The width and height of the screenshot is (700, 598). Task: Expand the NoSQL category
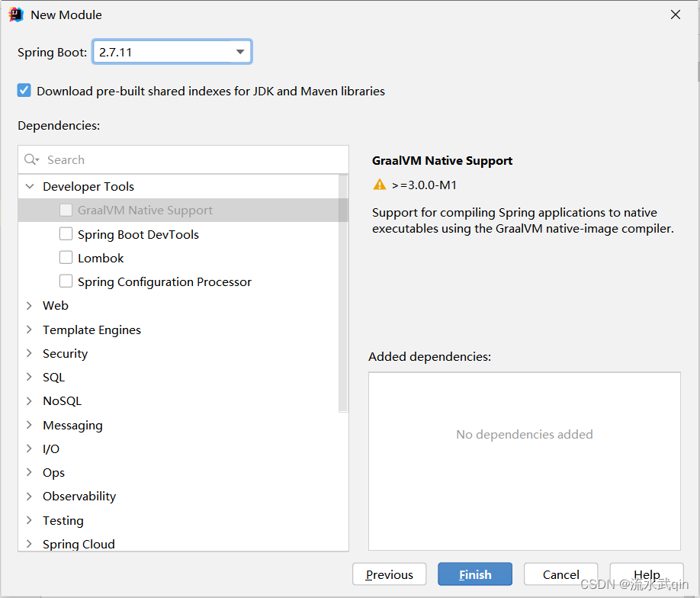(x=30, y=401)
